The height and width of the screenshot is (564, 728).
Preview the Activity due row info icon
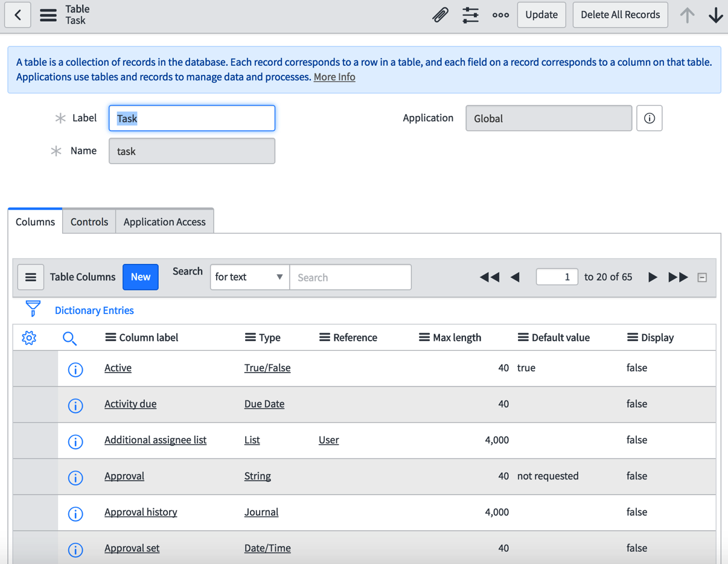pos(75,406)
